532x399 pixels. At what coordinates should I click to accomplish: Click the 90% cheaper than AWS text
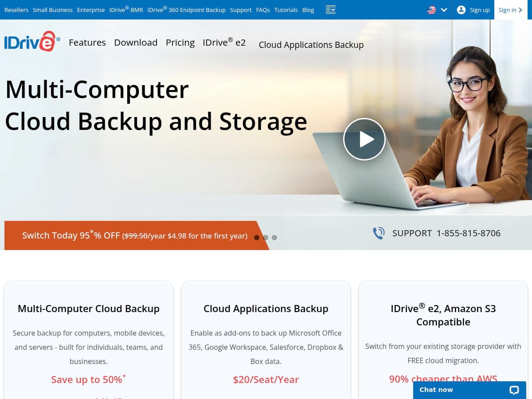point(443,379)
